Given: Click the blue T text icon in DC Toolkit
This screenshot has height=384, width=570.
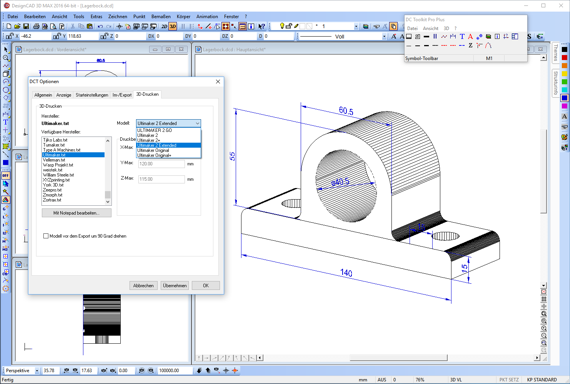Looking at the screenshot, I should tap(462, 36).
